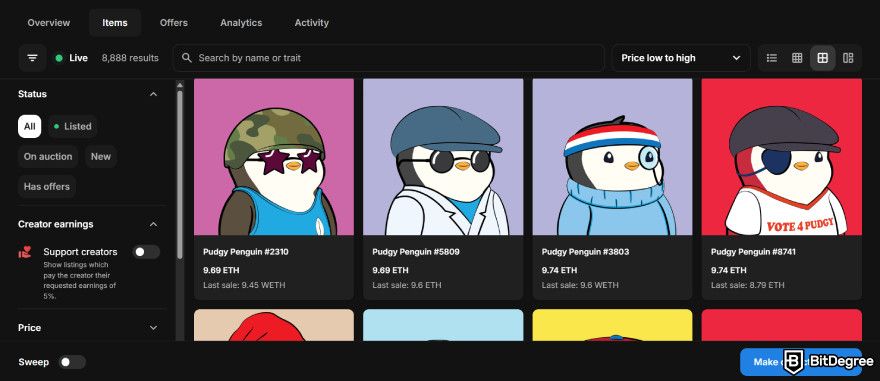Open the partially visible beige background card
The height and width of the screenshot is (381, 880).
click(274, 325)
